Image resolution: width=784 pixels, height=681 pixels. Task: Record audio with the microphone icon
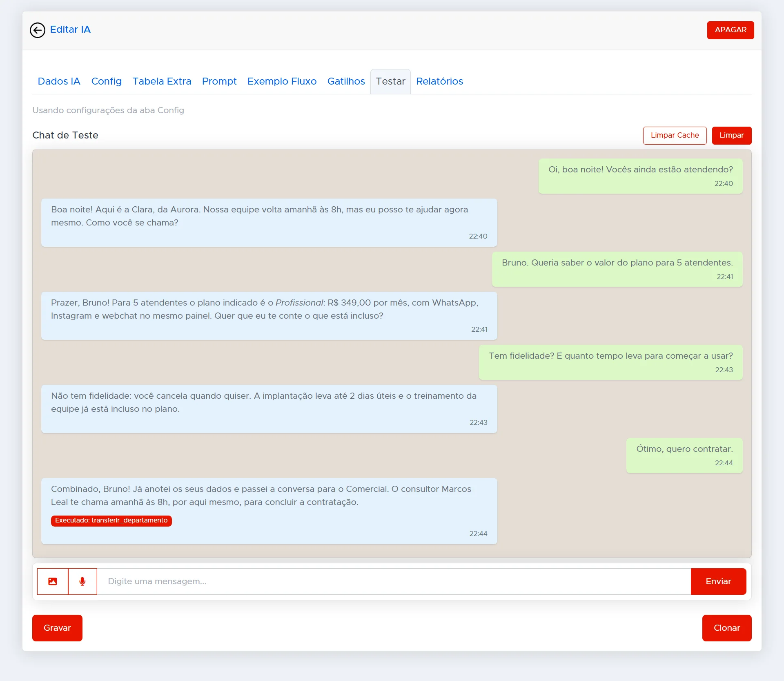82,581
